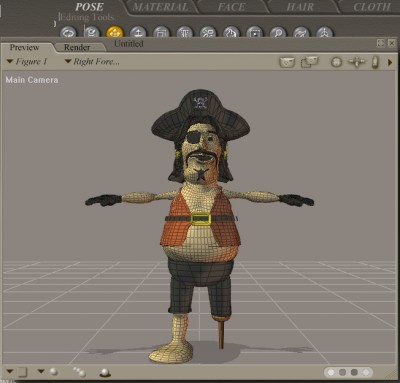Open the Right Fore... actor dropdown
This screenshot has height=383, width=400.
point(92,62)
